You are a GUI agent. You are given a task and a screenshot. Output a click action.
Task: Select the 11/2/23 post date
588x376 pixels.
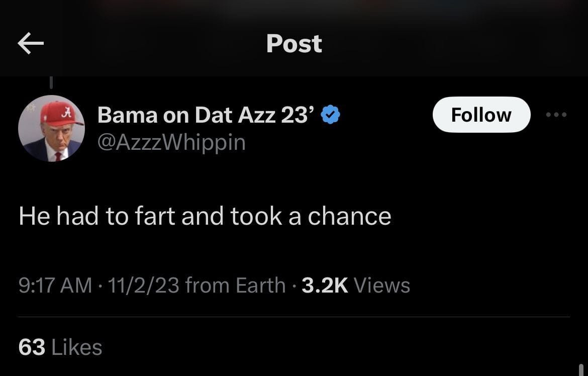[143, 286]
